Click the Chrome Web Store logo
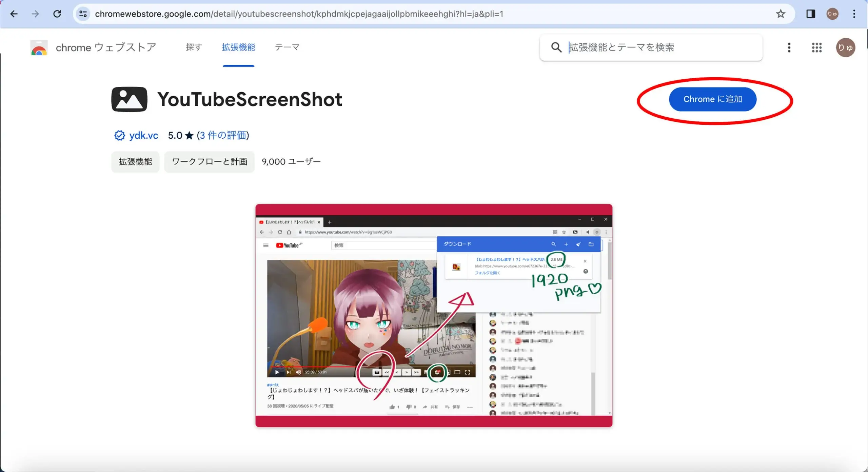 point(39,47)
